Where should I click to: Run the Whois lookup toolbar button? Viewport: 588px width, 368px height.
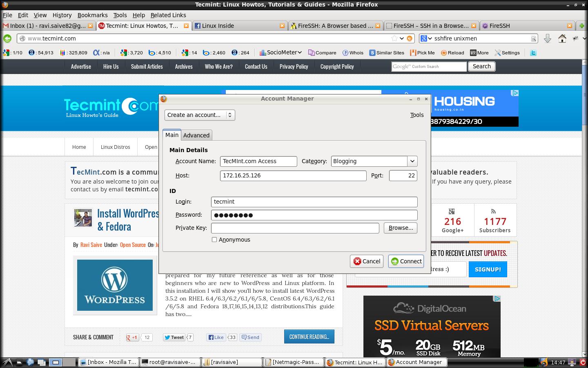tap(353, 53)
